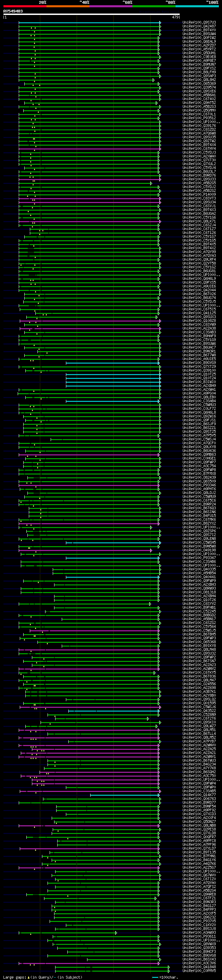Select the UniRef100_Q7XT30 label
Image resolution: width=222 pixels, height=980 pixels.
(x=199, y=160)
